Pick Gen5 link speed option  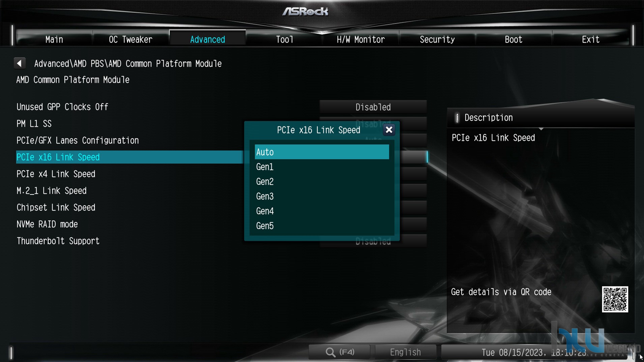click(322, 226)
